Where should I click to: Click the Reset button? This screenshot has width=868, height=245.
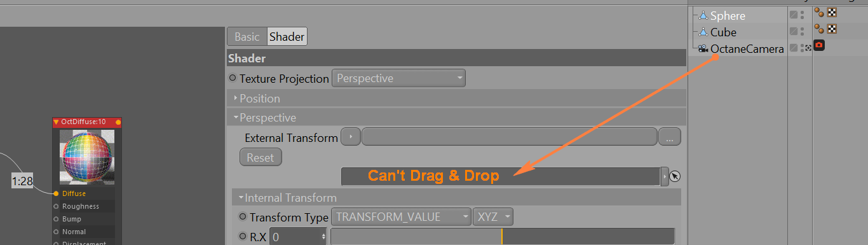(x=261, y=157)
